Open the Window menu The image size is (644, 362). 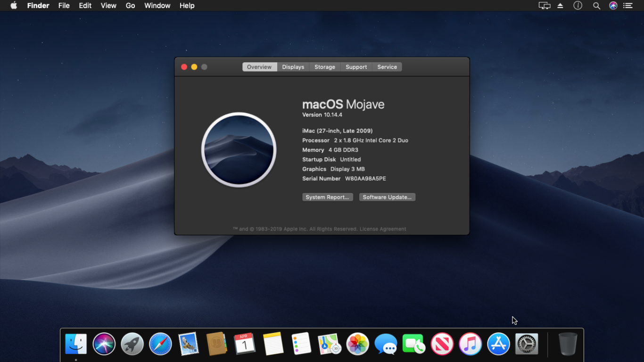coord(157,6)
